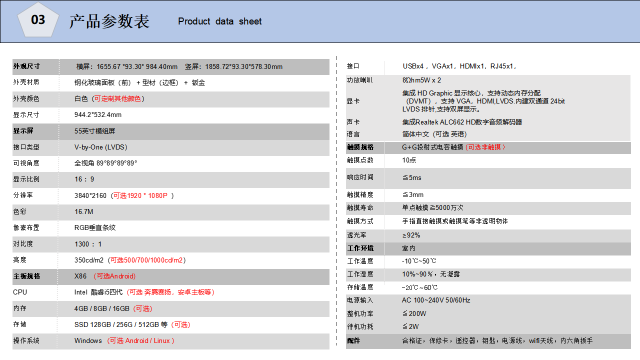Select the red note "可选1920 * 1080P"

pyautogui.click(x=140, y=196)
